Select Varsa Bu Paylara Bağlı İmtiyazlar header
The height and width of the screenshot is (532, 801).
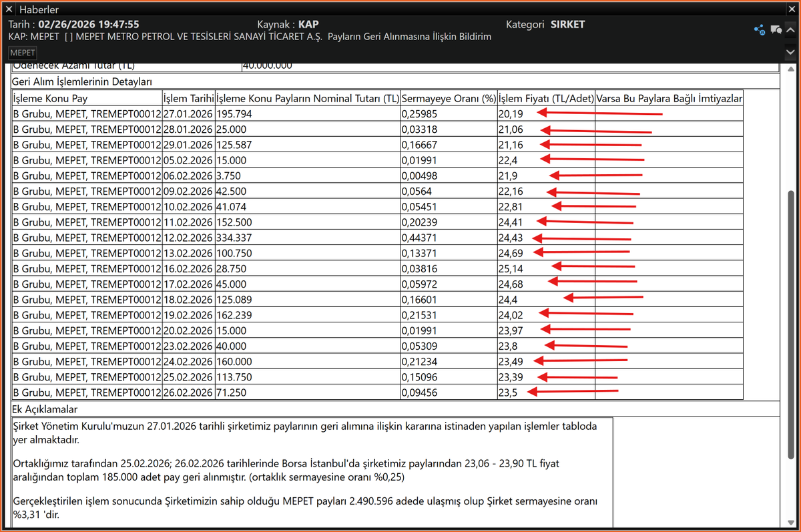(669, 98)
